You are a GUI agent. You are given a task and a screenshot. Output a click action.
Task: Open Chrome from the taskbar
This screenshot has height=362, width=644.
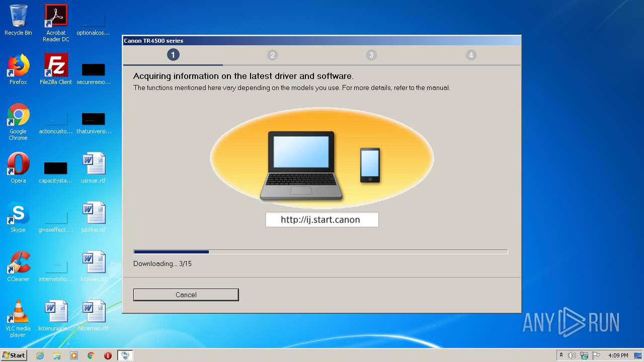[91, 355]
